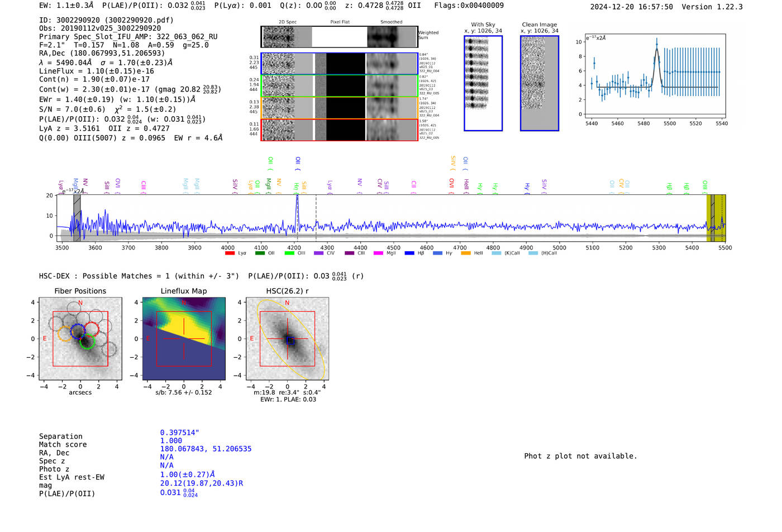The image size is (782, 532).
Task: Click the timestamp 2024-12-20 16:57:50
Action: click(x=632, y=7)
